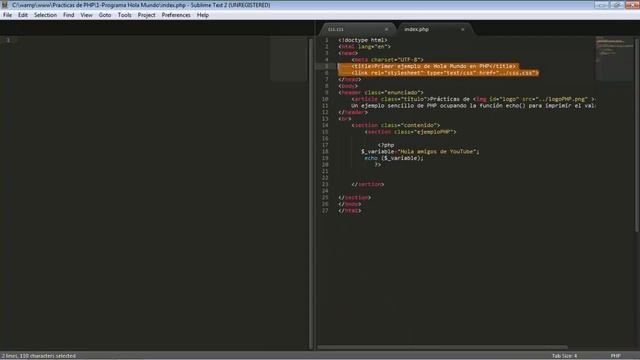Open the Tab Size: 4 setting in status bar

click(x=564, y=356)
